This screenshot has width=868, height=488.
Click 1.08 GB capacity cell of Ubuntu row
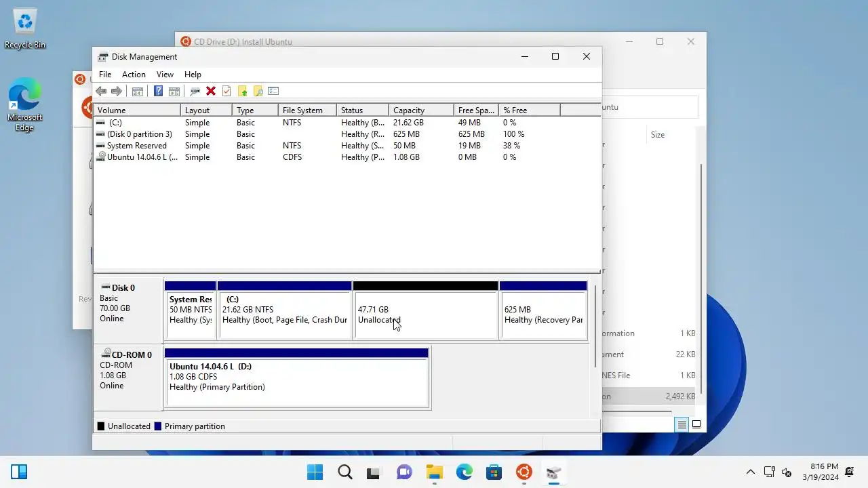coord(407,157)
